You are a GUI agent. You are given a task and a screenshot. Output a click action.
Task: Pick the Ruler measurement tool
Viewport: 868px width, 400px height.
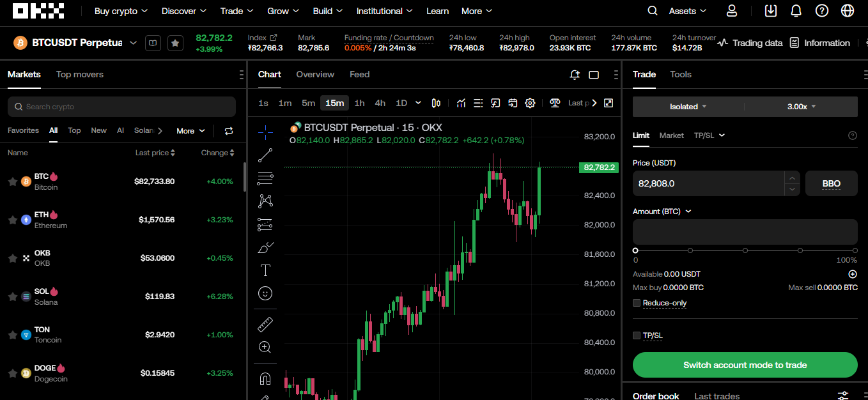point(265,324)
